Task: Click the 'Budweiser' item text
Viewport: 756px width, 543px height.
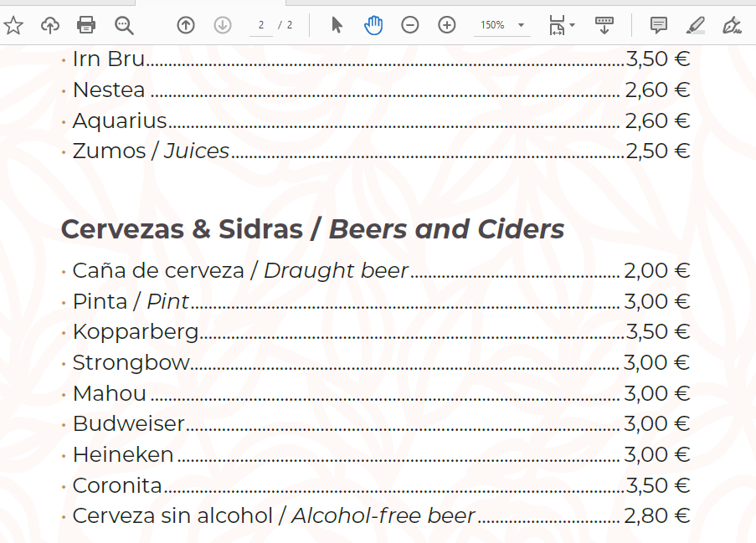Action: [129, 423]
